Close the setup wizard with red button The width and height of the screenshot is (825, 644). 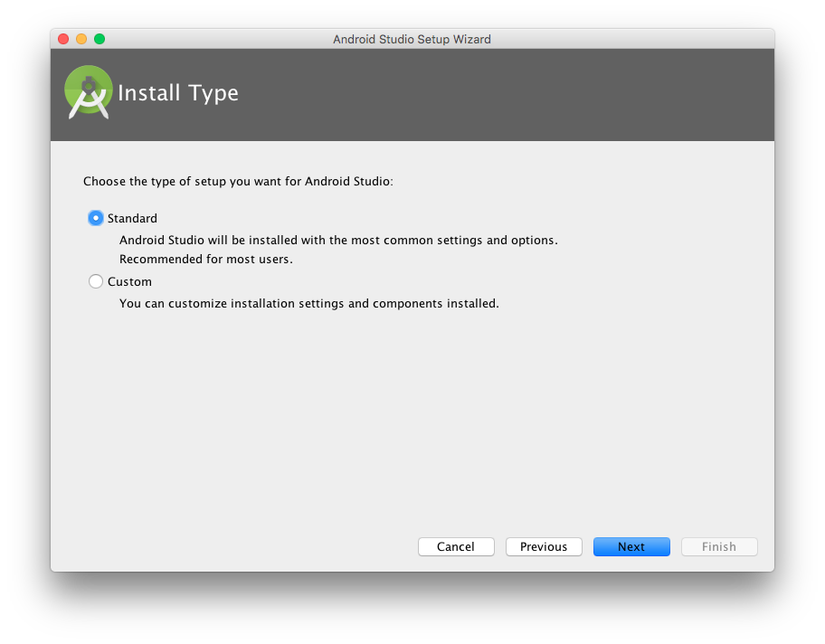63,39
